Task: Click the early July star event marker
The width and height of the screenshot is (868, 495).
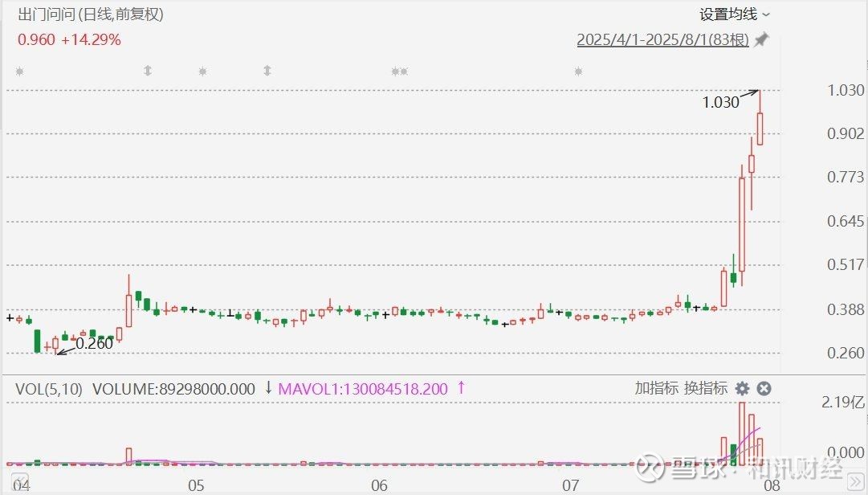Action: (x=578, y=72)
